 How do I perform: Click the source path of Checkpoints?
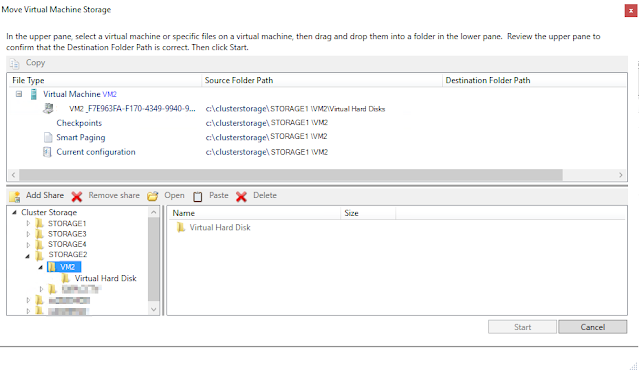(x=267, y=123)
